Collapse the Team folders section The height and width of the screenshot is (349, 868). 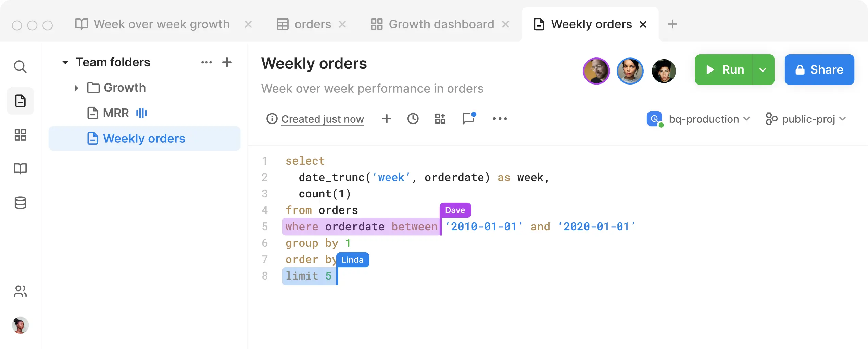(65, 62)
